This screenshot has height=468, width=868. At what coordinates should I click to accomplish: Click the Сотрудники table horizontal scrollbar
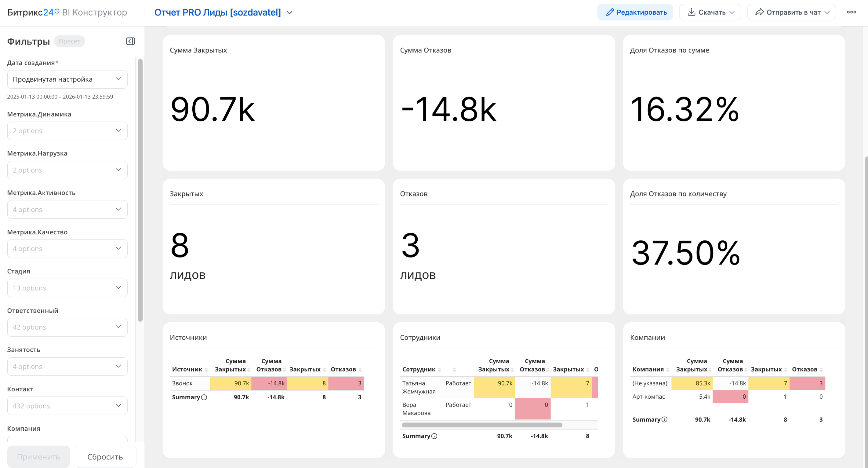(482, 425)
